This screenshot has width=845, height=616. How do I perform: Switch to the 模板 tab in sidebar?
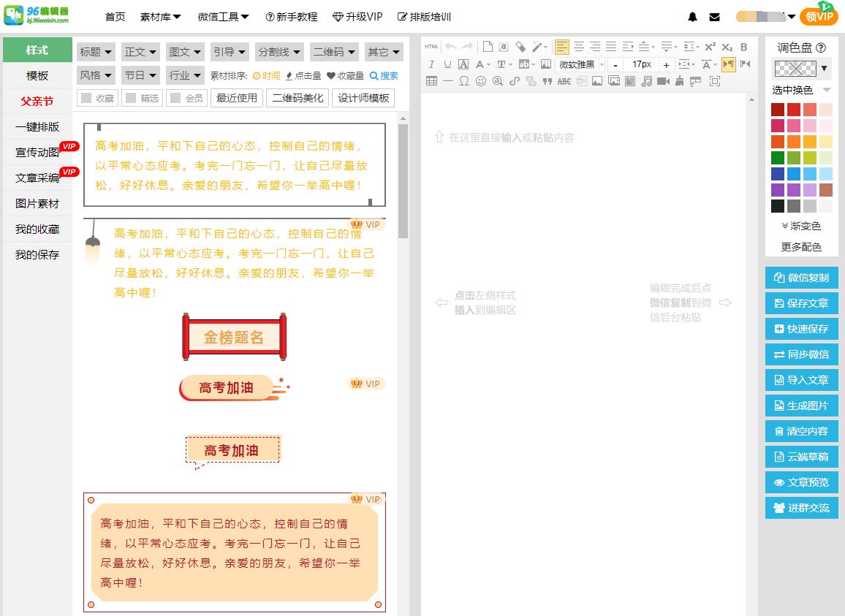pyautogui.click(x=37, y=76)
